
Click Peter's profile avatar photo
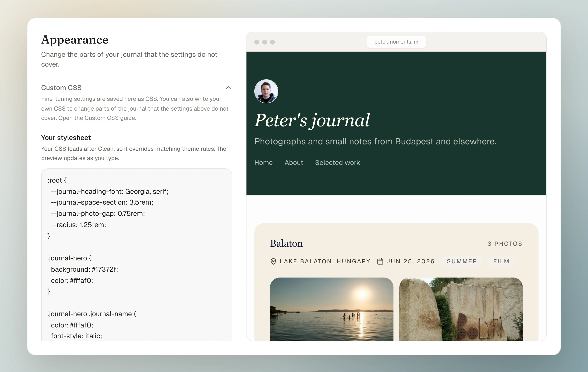coord(266,91)
